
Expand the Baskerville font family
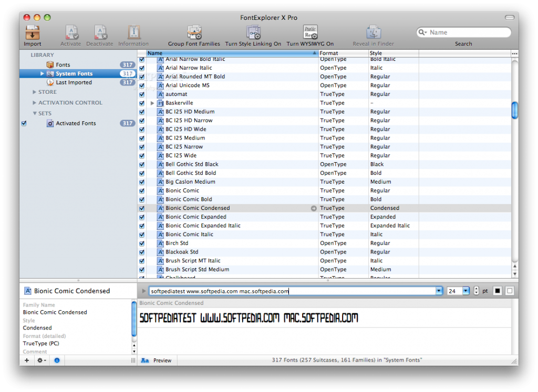152,103
